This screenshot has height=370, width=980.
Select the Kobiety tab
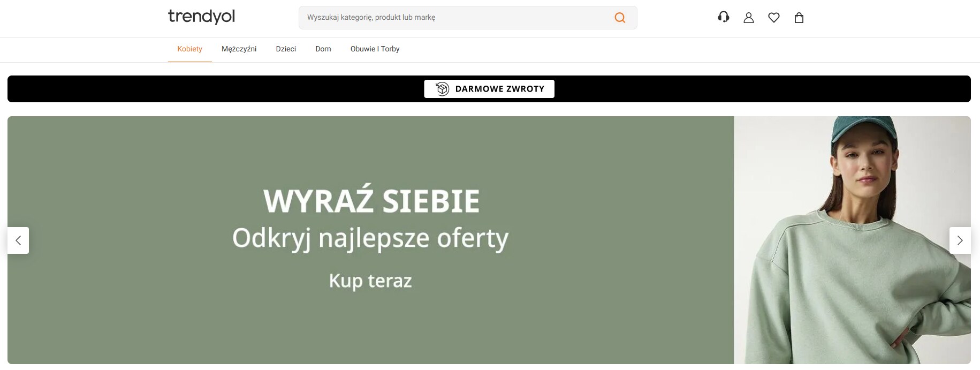(189, 49)
